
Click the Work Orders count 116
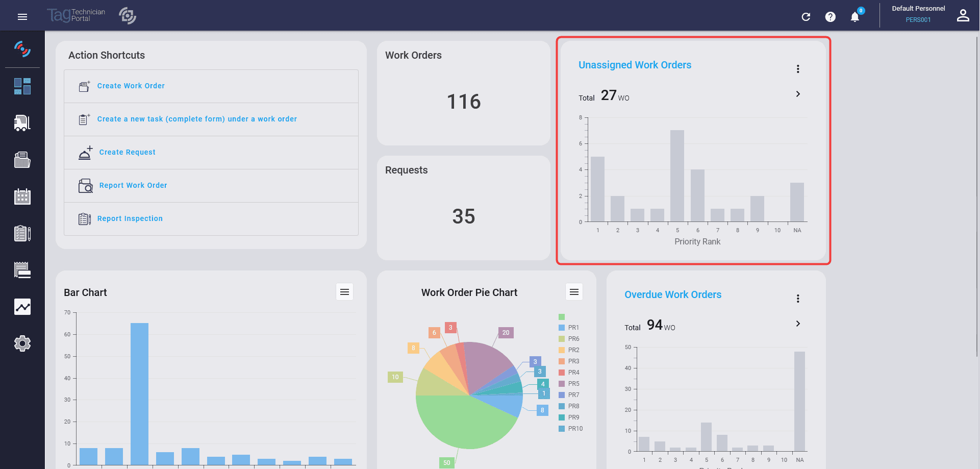tap(464, 102)
